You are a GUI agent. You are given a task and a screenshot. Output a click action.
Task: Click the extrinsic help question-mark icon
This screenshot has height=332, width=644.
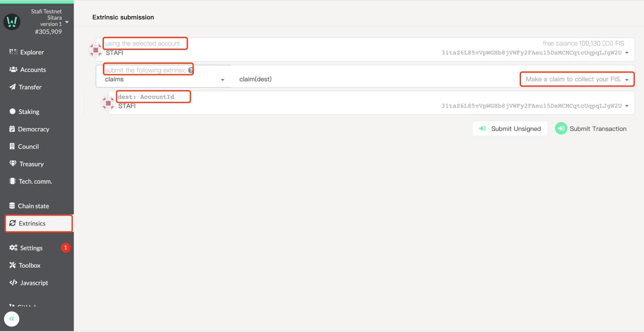[191, 70]
